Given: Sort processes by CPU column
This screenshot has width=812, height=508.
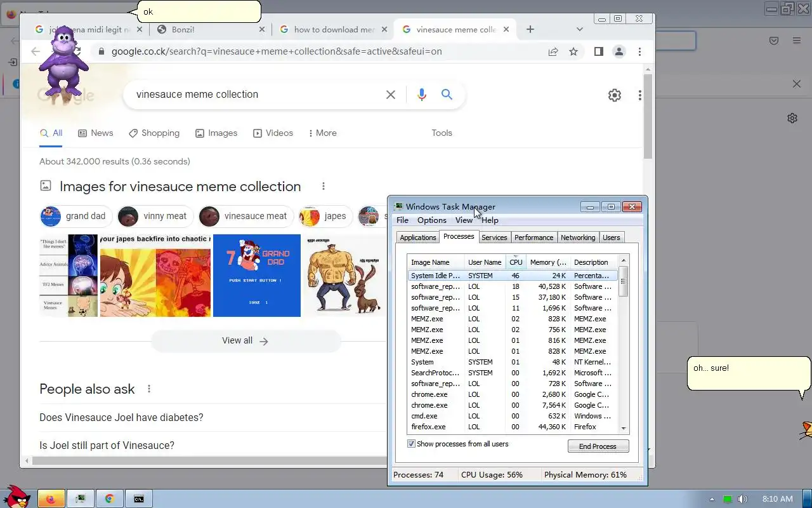Looking at the screenshot, I should click(516, 262).
